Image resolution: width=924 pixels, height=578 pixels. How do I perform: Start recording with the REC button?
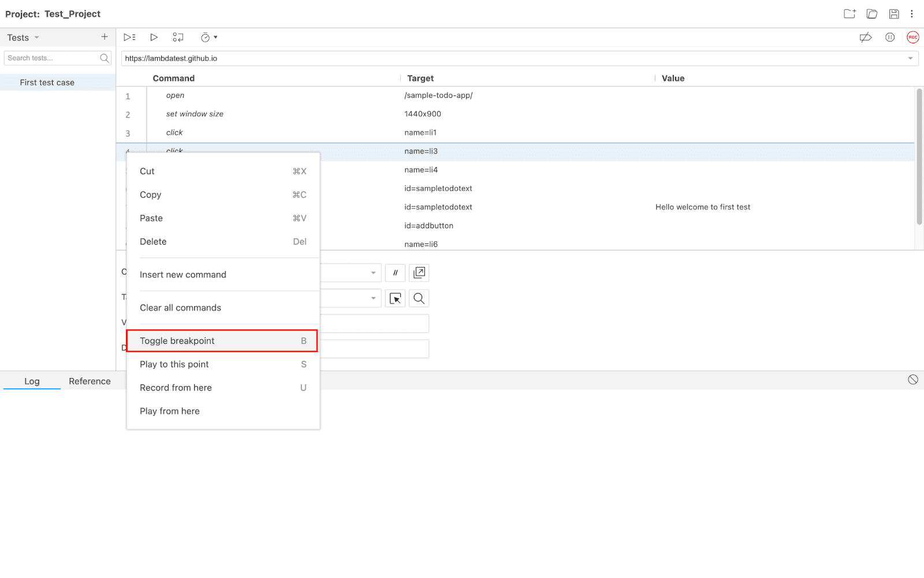[x=912, y=38]
